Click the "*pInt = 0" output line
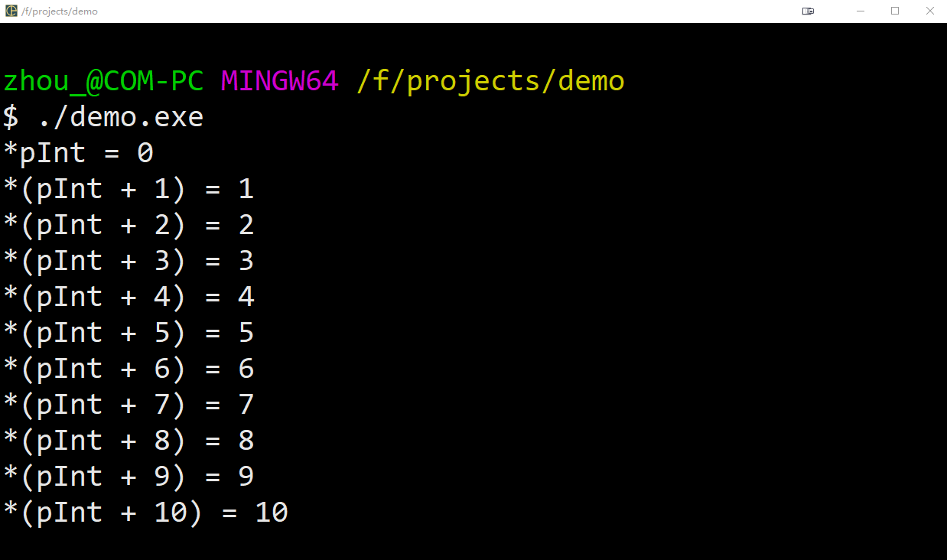 (78, 153)
